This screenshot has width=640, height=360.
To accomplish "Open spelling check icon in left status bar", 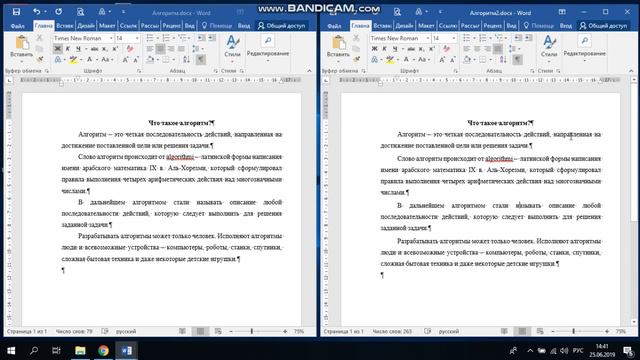I will (105, 331).
